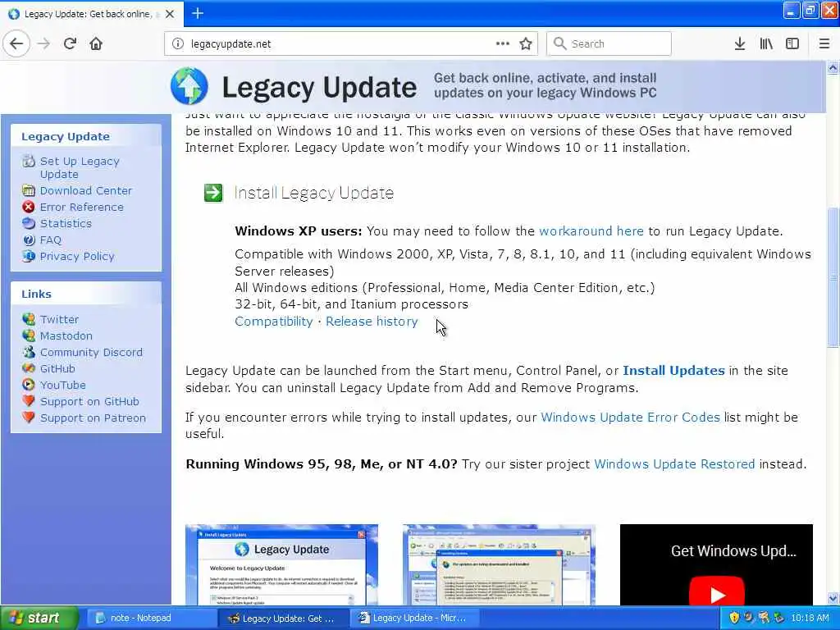The width and height of the screenshot is (840, 630).
Task: Click the forward navigation arrow
Action: [x=44, y=43]
